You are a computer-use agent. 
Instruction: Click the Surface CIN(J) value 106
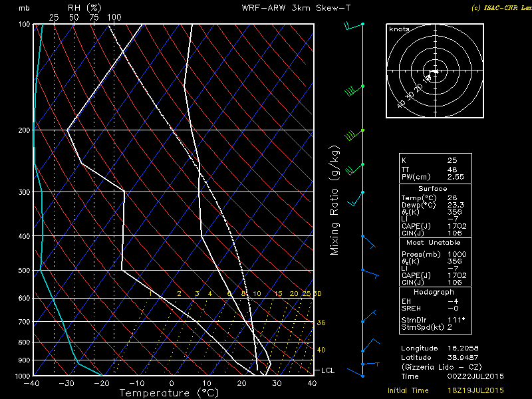click(x=455, y=233)
